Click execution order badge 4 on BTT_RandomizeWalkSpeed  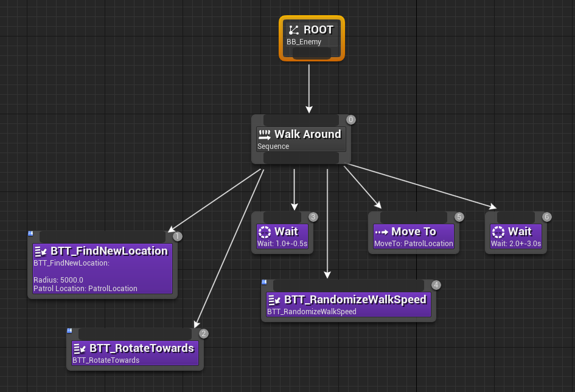(x=434, y=284)
